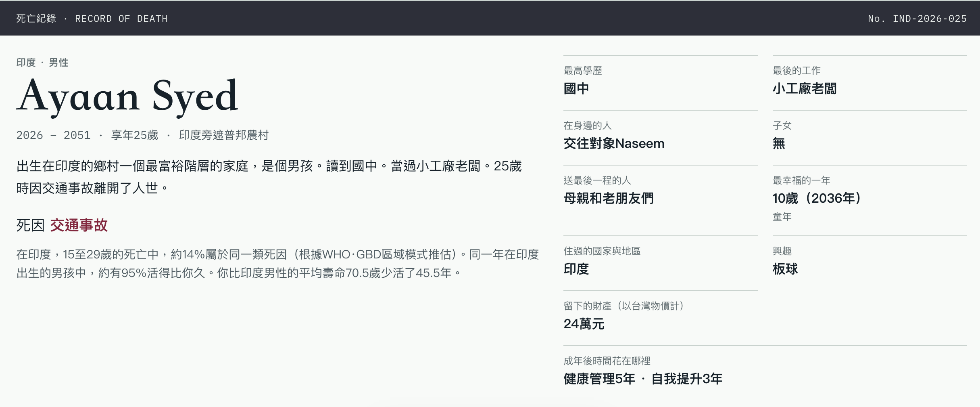Click the 留下的財產（以台灣物價計）label

[623, 306]
